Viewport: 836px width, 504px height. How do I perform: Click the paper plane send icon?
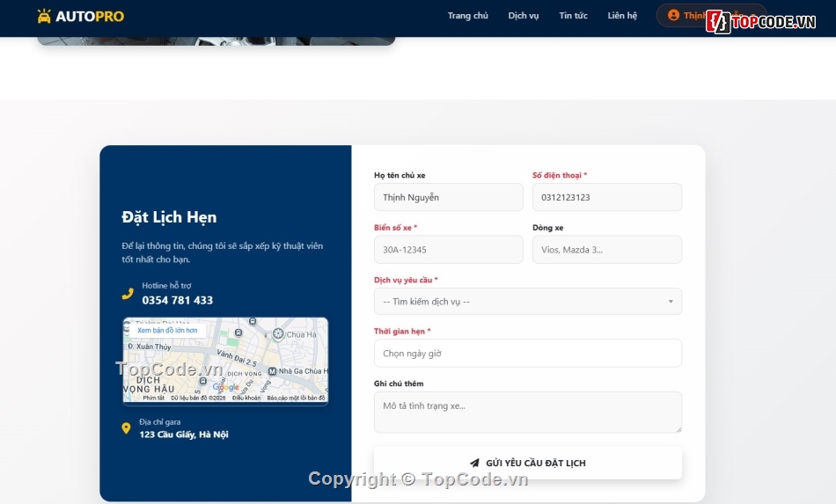pyautogui.click(x=474, y=463)
